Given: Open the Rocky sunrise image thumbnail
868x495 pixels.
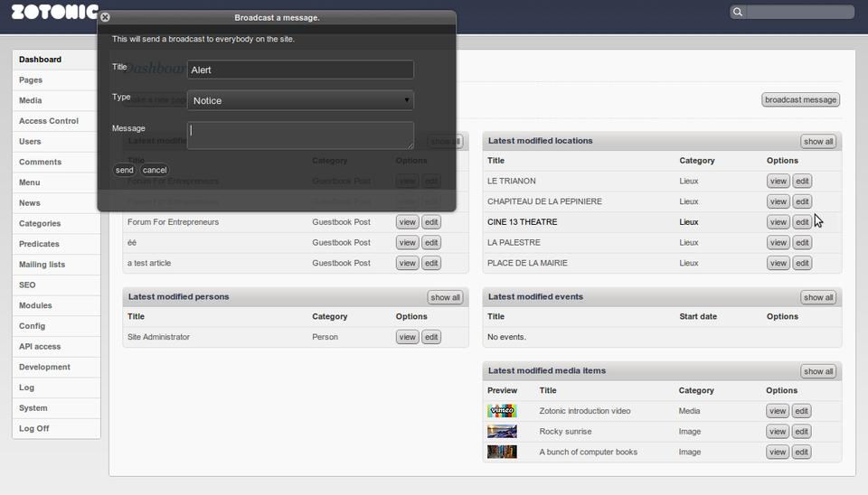Looking at the screenshot, I should pos(502,432).
